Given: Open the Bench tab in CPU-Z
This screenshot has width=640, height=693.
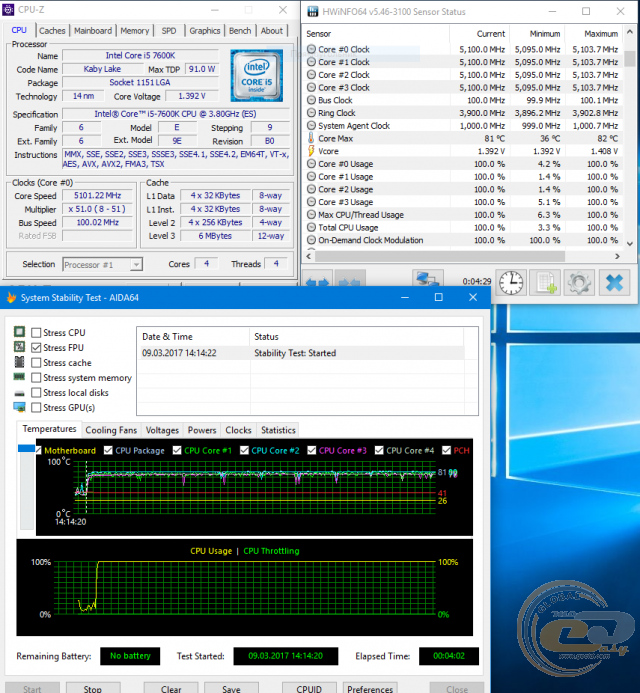Looking at the screenshot, I should (x=240, y=30).
